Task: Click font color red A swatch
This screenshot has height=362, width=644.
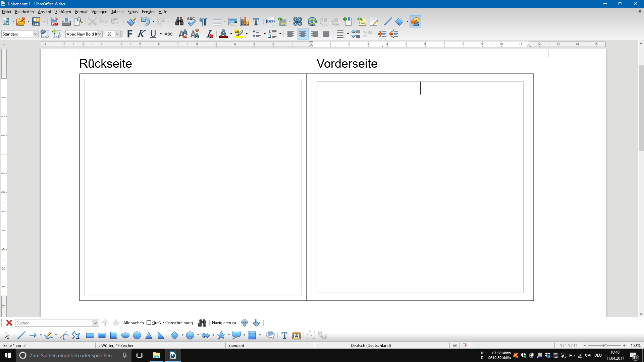Action: click(223, 34)
